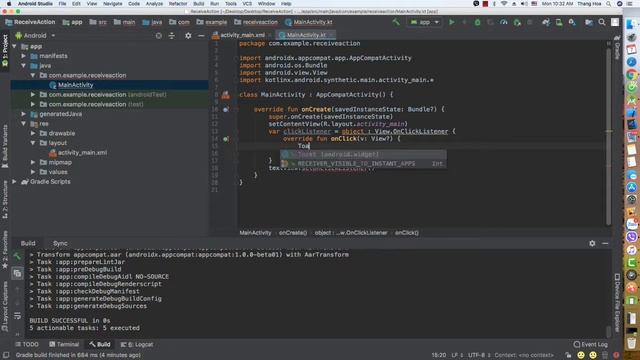Open the SDK Manager icon
This screenshot has width=640, height=360.
coord(572,22)
